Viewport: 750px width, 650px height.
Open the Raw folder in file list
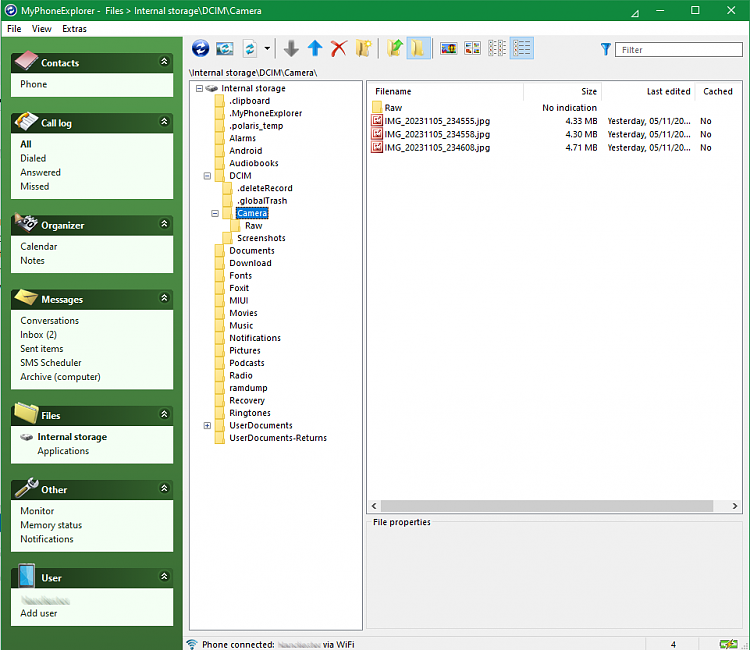point(393,108)
